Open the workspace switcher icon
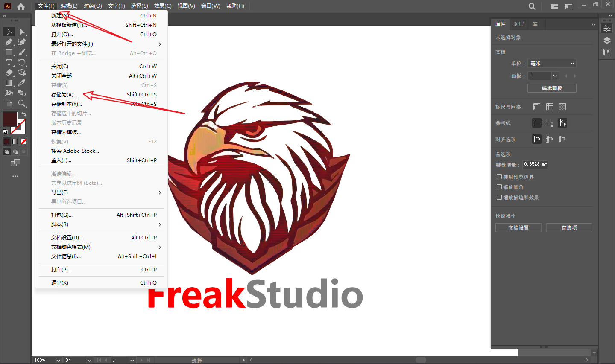The height and width of the screenshot is (364, 615). tap(569, 6)
